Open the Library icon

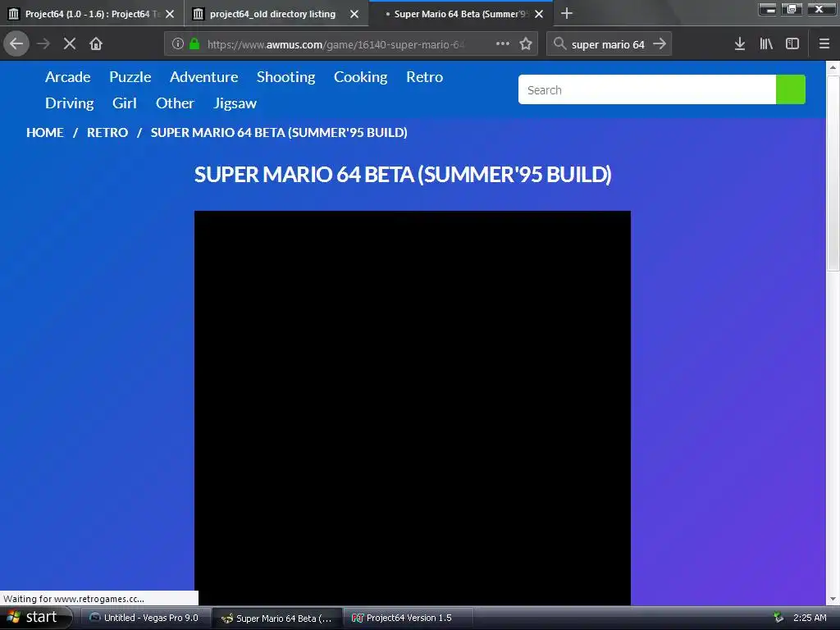pos(766,44)
